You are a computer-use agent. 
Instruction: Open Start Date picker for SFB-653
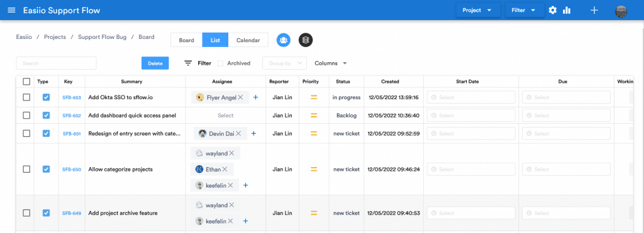(x=471, y=97)
